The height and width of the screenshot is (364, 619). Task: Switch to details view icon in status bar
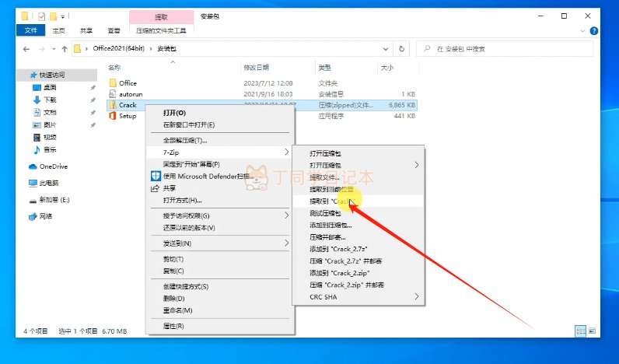coord(581,331)
